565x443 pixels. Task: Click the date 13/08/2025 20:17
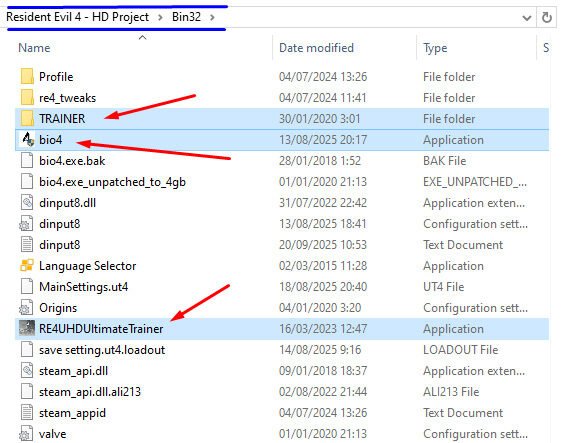coord(323,140)
